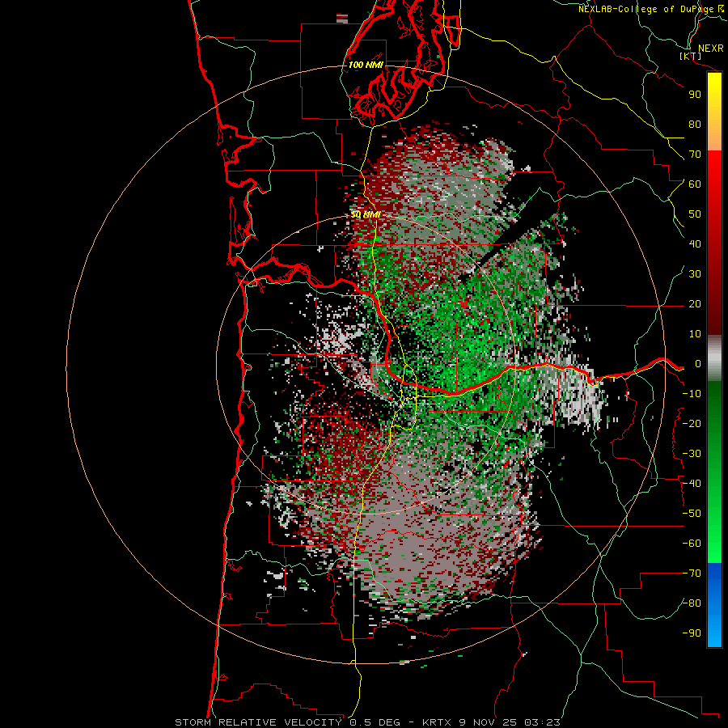
Task: Click the "90" value at the top of the scale
Action: click(x=695, y=95)
